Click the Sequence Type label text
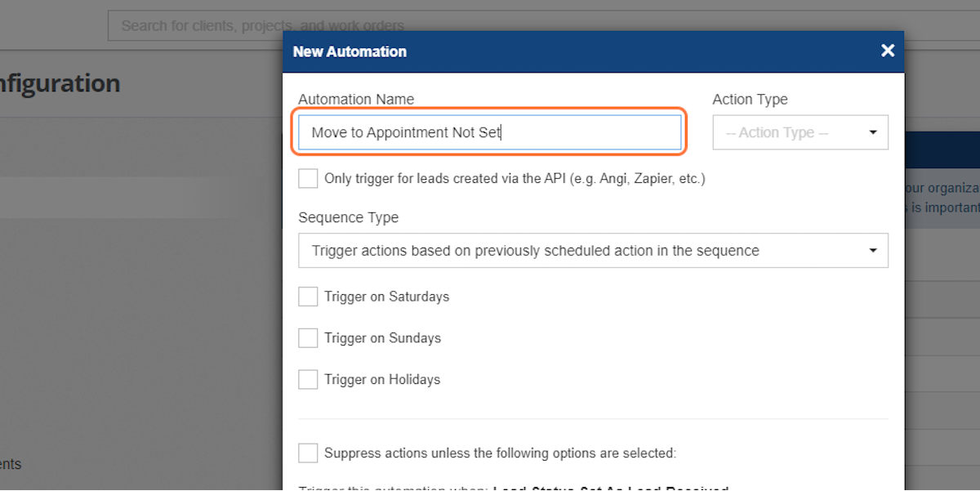Viewport: 980px width, 491px height. 348,217
